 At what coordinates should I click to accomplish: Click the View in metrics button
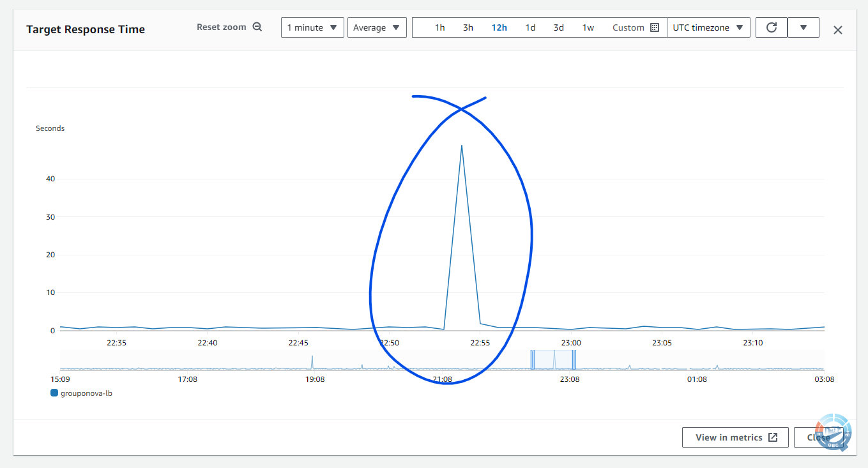click(x=735, y=437)
